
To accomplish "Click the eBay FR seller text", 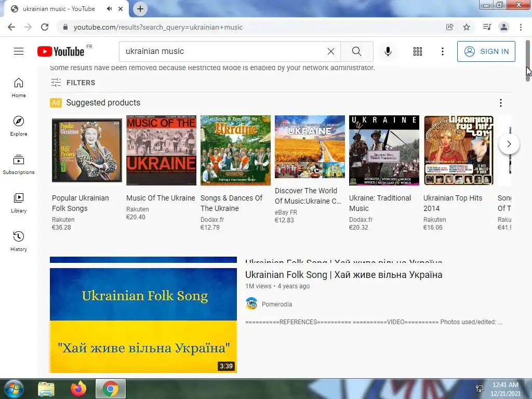I will click(x=286, y=212).
